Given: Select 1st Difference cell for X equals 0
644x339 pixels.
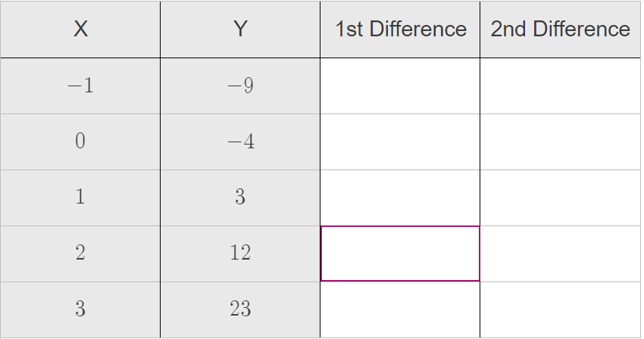Looking at the screenshot, I should (x=400, y=142).
